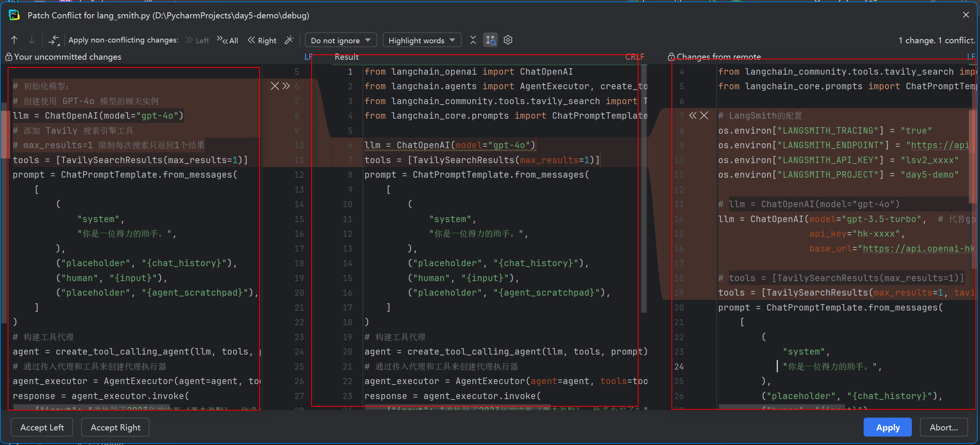This screenshot has height=445, width=980.
Task: Click the CRLF line separator label
Action: (635, 57)
